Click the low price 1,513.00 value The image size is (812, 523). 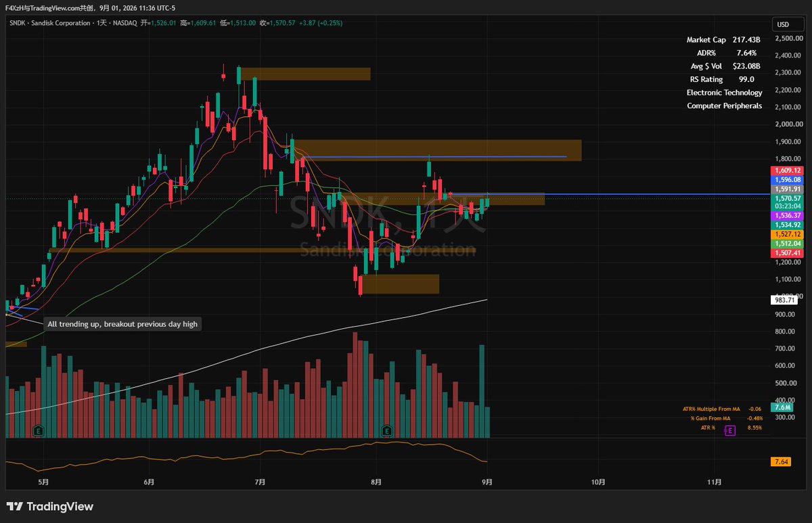point(244,23)
